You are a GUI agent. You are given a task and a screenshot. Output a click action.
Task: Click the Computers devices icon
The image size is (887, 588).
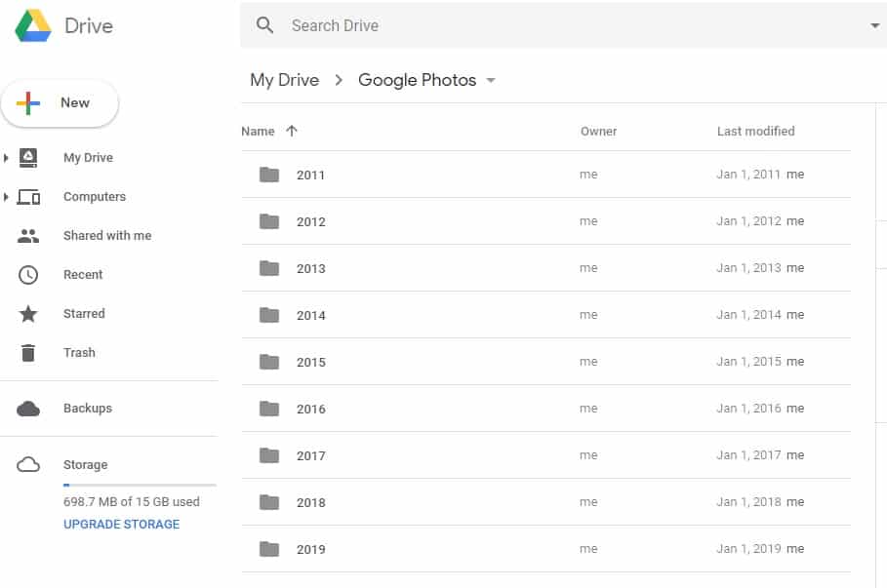[x=28, y=197]
